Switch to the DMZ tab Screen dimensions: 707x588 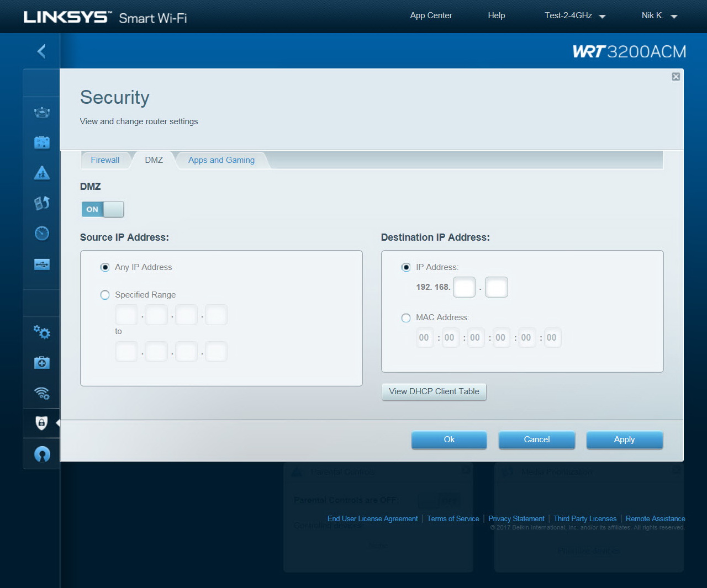click(154, 160)
